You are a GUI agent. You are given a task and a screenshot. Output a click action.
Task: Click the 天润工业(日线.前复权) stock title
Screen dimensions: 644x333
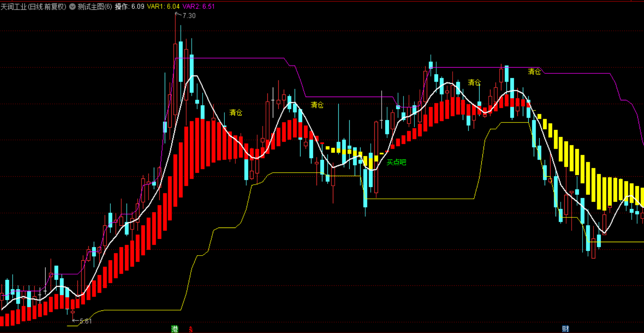33,7
